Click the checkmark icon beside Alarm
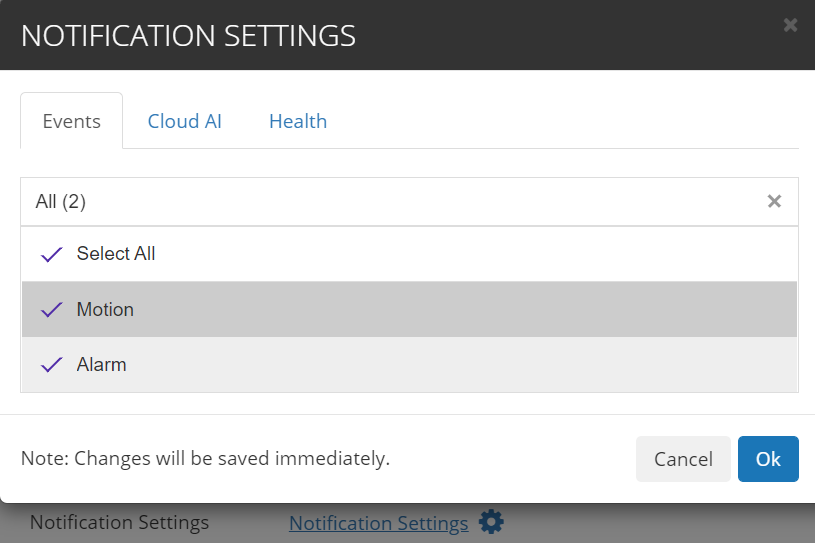The width and height of the screenshot is (815, 543). coord(52,365)
